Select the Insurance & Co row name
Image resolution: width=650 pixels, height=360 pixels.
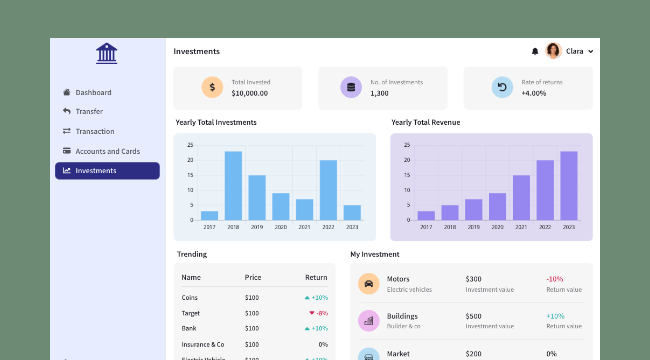[203, 344]
